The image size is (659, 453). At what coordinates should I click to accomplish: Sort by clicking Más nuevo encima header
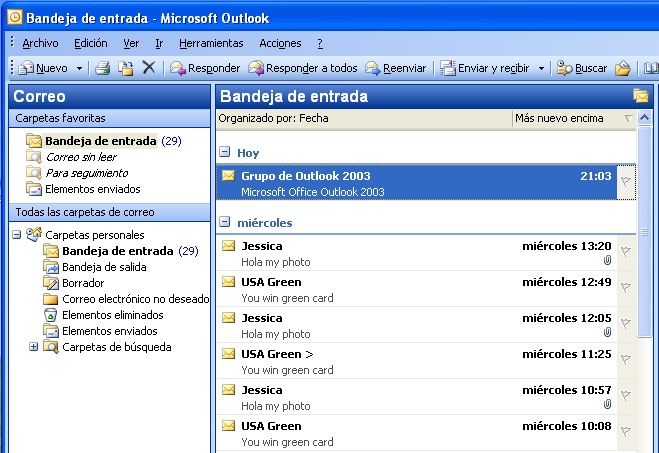pos(559,118)
